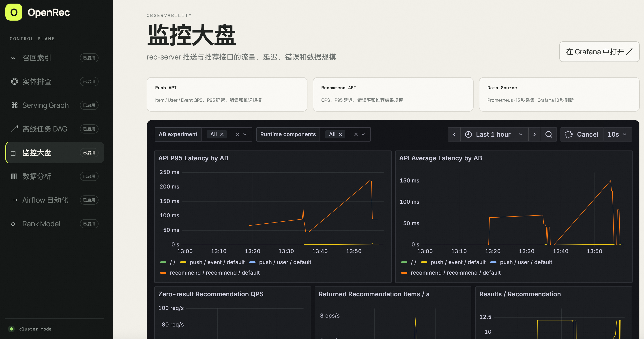Screen dimensions: 644x339
Task: Click blue swatch in Average Latency legend
Action: pos(493,262)
